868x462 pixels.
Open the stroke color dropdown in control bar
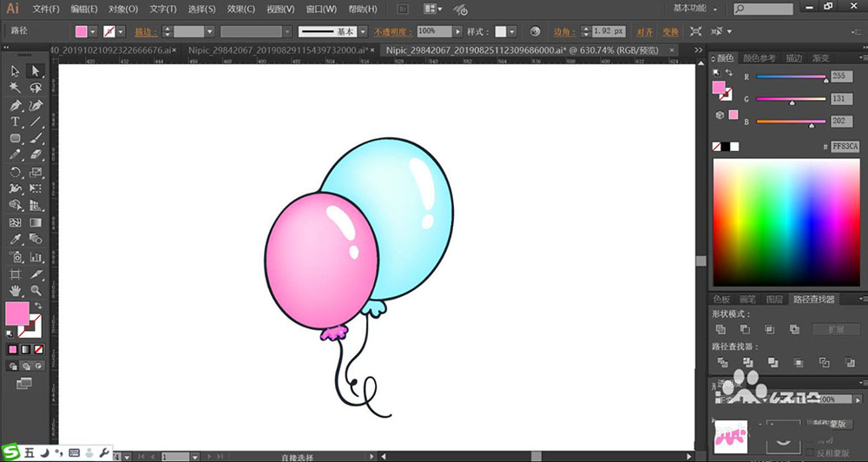pyautogui.click(x=121, y=31)
